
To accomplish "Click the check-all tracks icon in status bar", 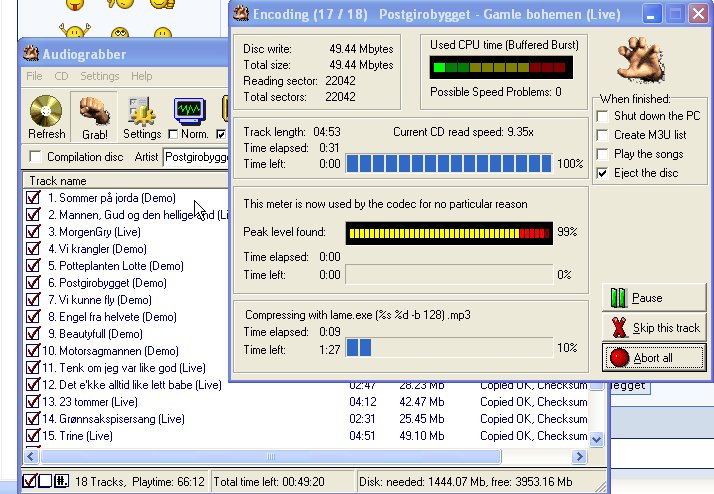I will pyautogui.click(x=30, y=481).
